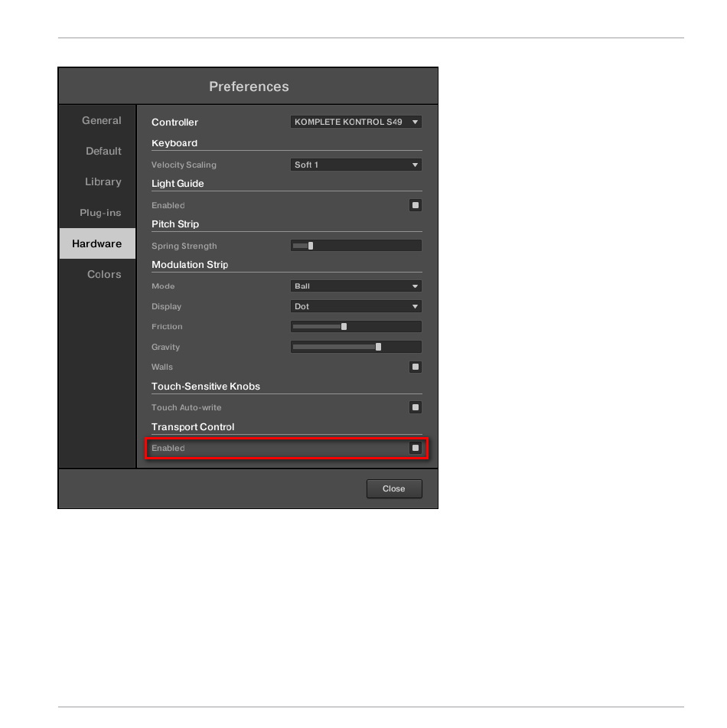Click the Velocity Scaling label
Image resolution: width=727 pixels, height=728 pixels.
point(184,165)
